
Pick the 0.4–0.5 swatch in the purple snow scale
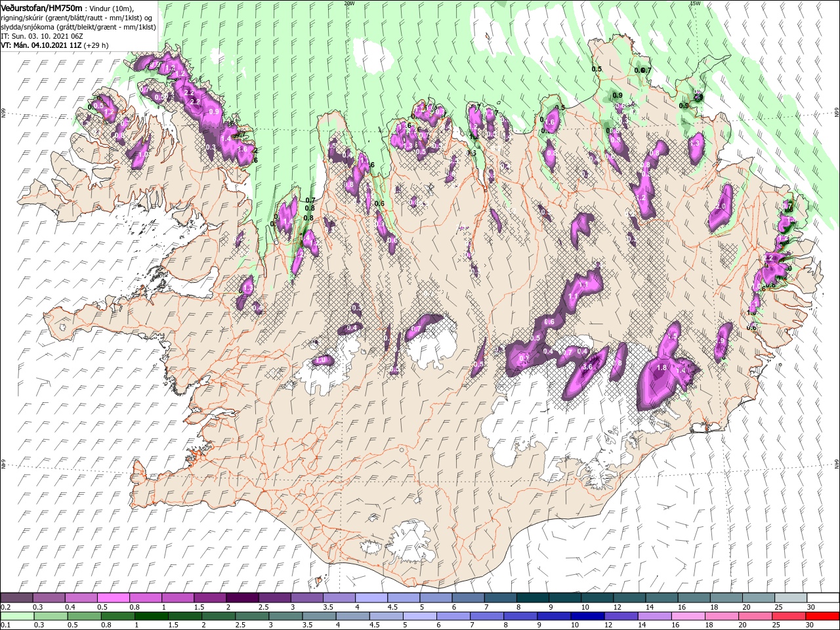(x=81, y=597)
